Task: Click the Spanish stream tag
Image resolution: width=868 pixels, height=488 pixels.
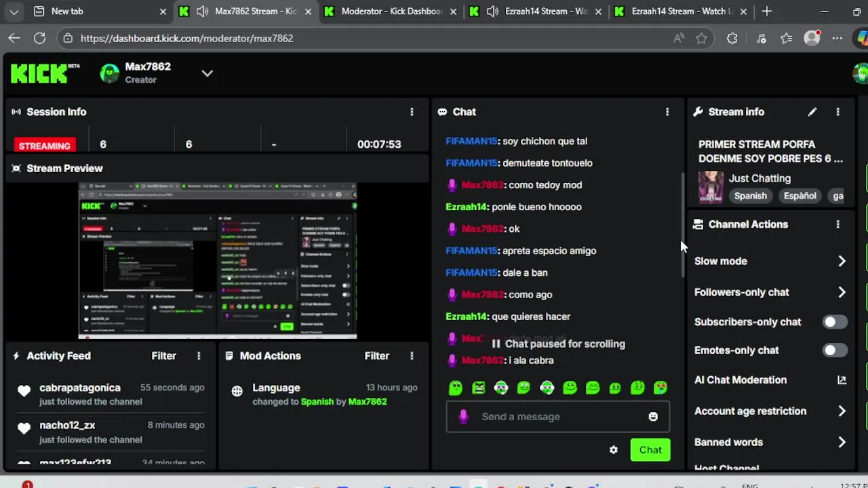Action: click(x=750, y=196)
